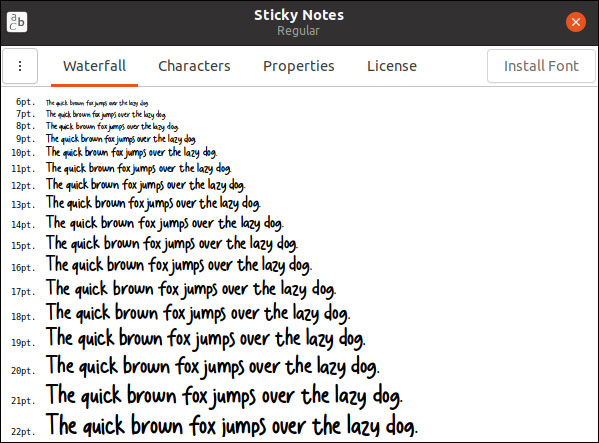Click the 10pt. size label
Viewport: 599px width, 443px height.
[x=23, y=153]
